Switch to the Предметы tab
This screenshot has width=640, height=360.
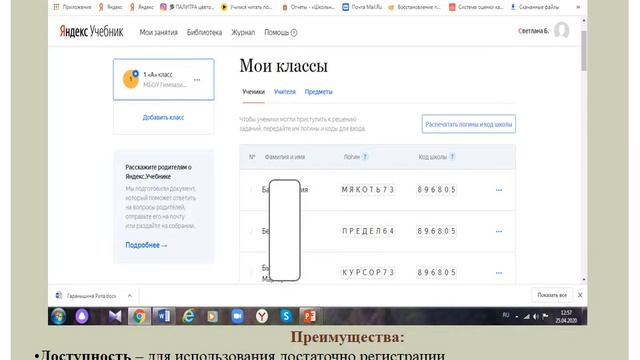318,92
